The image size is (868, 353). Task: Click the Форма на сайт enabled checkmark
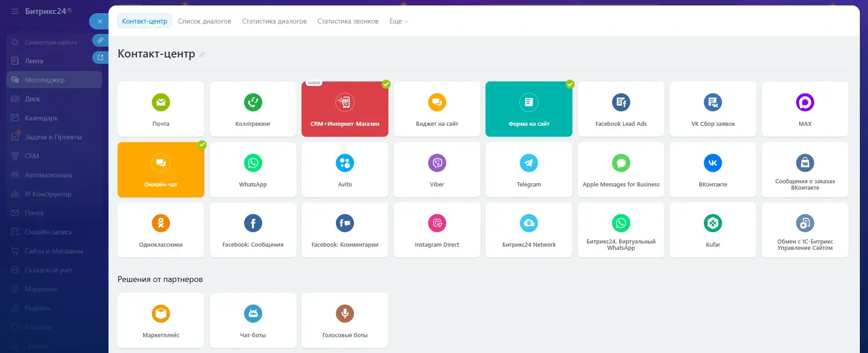[570, 84]
